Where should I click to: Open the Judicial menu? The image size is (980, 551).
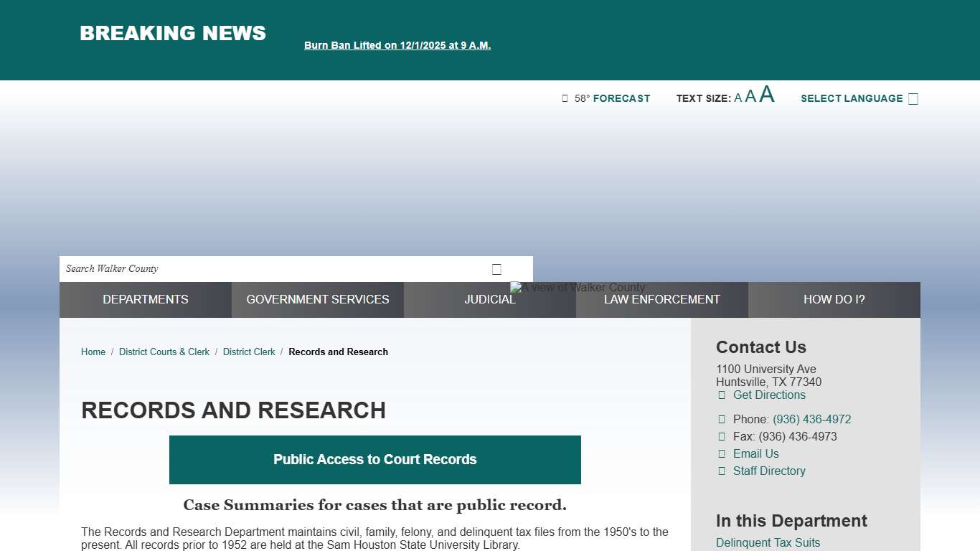pos(490,299)
